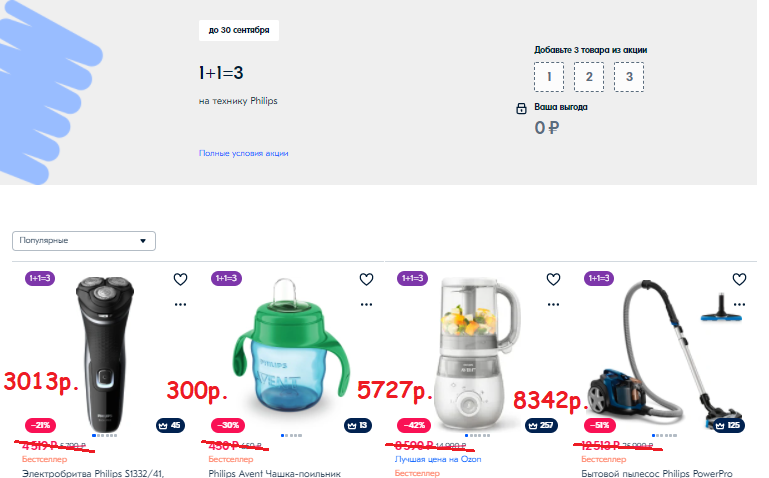
Task: Open the "Philips Avent Чашка-поильник" product title
Action: click(275, 473)
